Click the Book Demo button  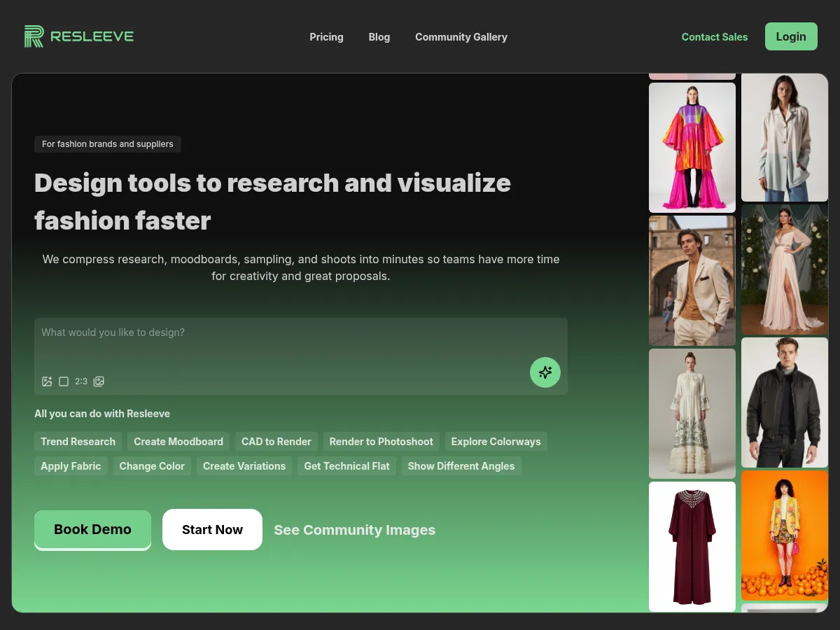point(92,529)
